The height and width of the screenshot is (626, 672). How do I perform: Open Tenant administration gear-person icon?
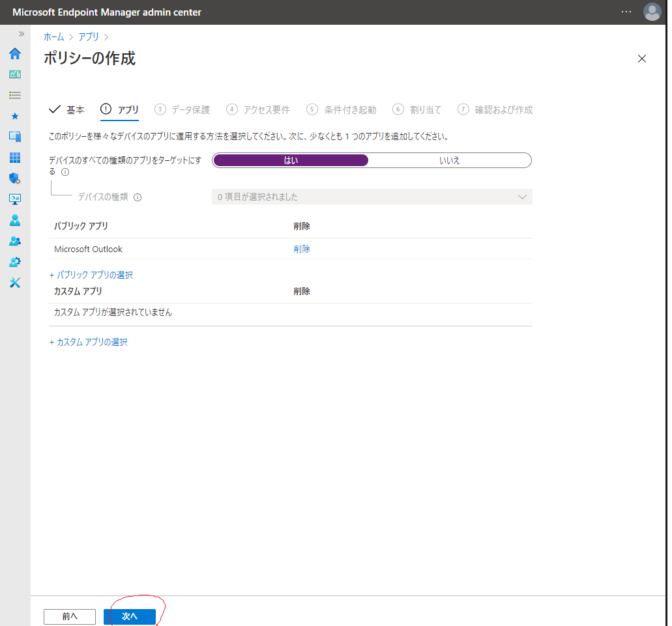pyautogui.click(x=15, y=262)
